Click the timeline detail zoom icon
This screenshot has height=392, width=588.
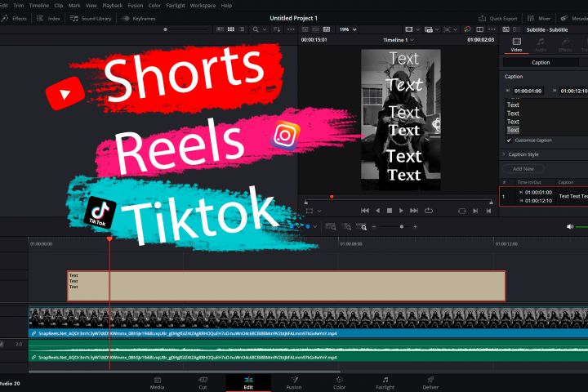(x=347, y=226)
